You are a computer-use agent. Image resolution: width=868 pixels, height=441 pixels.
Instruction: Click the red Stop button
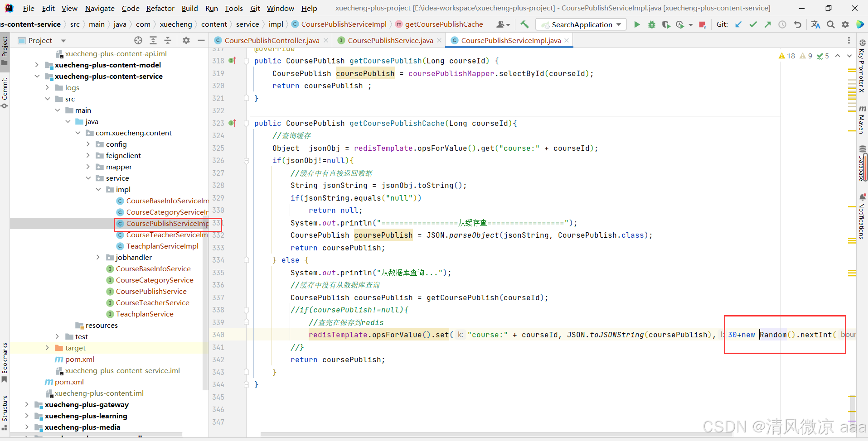click(702, 24)
